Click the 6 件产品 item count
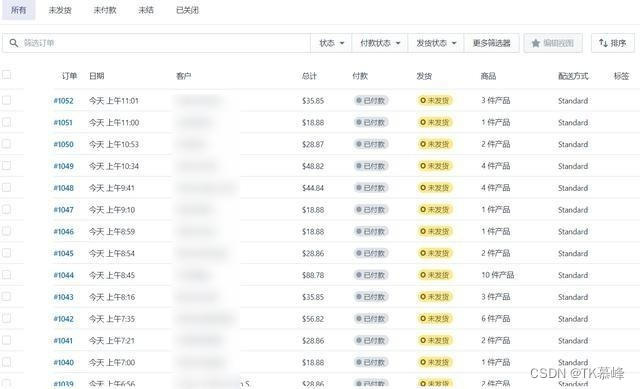Viewport: 640px width, 389px height. click(x=496, y=319)
